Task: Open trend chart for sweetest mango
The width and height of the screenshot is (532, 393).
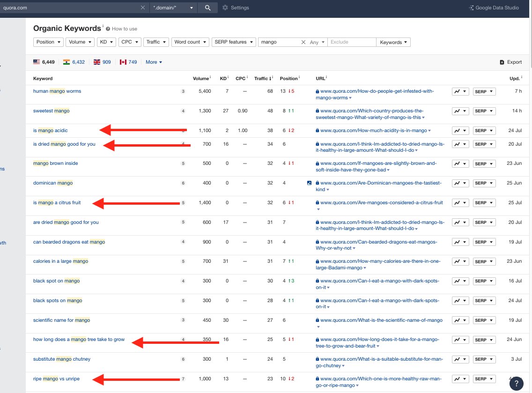Action: (460, 111)
